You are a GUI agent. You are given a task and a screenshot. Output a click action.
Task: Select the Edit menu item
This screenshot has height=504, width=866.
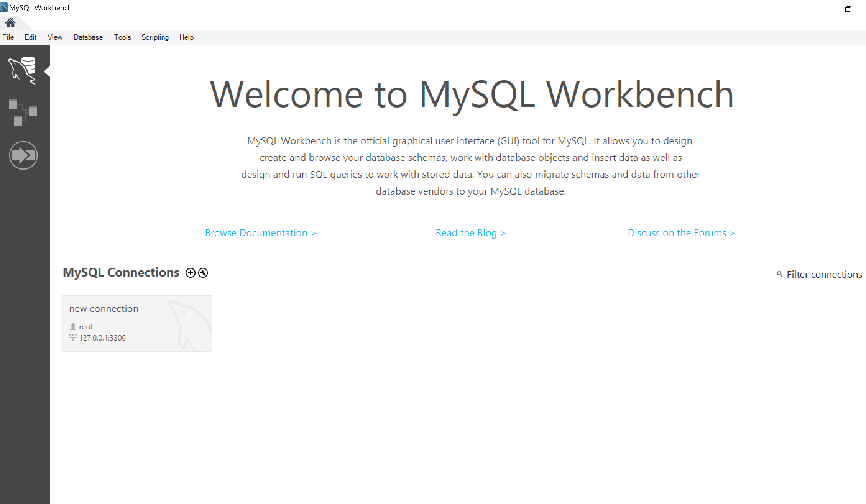pyautogui.click(x=30, y=37)
